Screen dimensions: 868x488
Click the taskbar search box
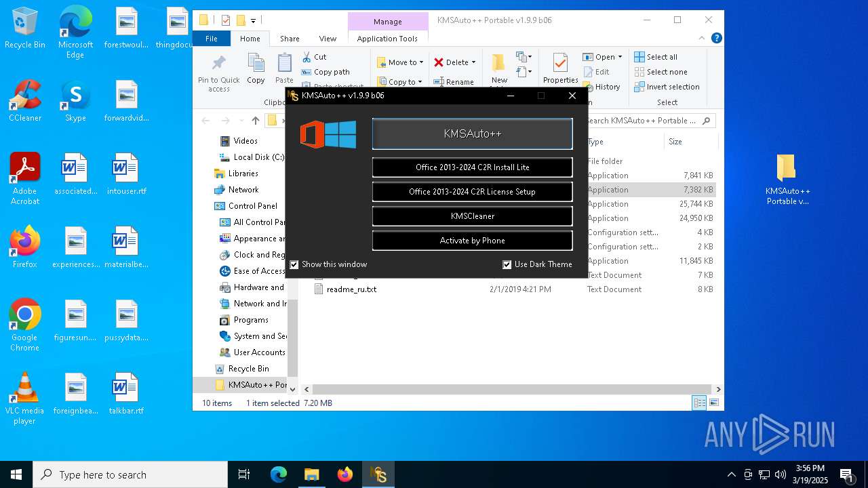click(x=130, y=474)
